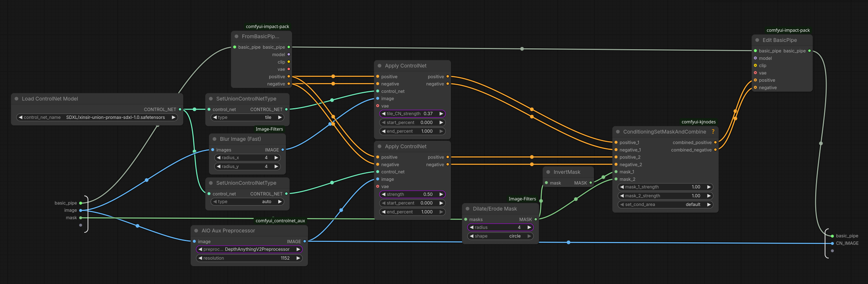Collapse the AIO Aux Preprocessor node dot
Viewport: 868px width, 284px height.
click(x=196, y=231)
